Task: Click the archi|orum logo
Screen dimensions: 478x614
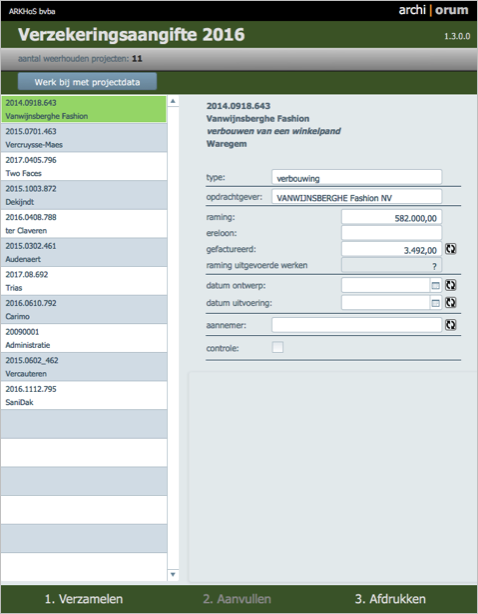Action: [x=433, y=10]
